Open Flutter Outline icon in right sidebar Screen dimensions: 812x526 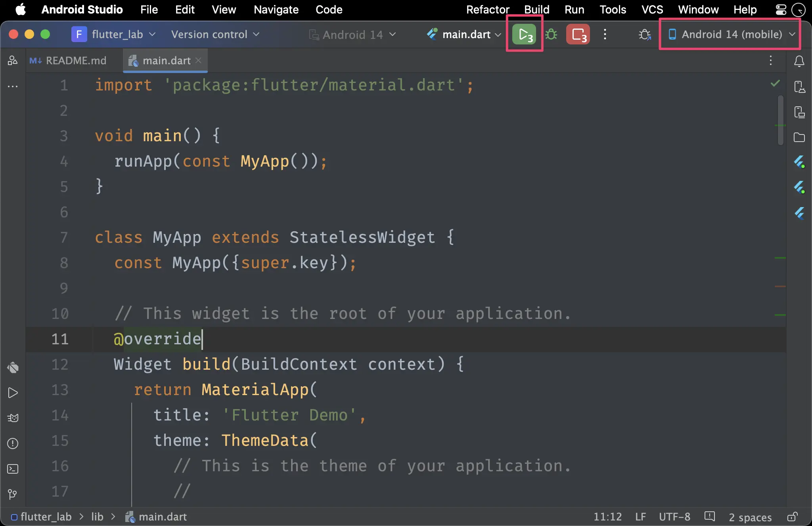[x=799, y=213]
